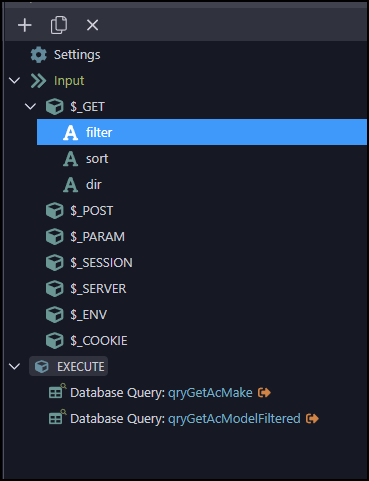The width and height of the screenshot is (369, 481).
Task: Click the arrow icon after qryGetAcModelFiltered
Action: click(x=312, y=419)
